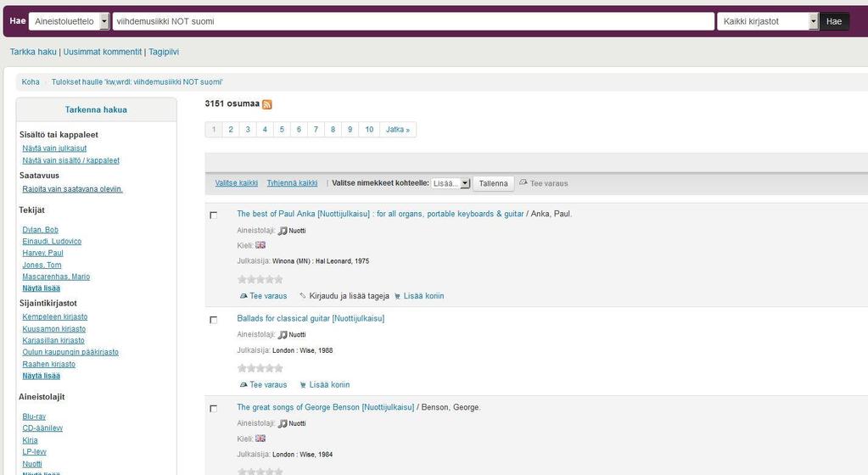Filter material type Kirja
The height and width of the screenshot is (475, 868).
30,441
